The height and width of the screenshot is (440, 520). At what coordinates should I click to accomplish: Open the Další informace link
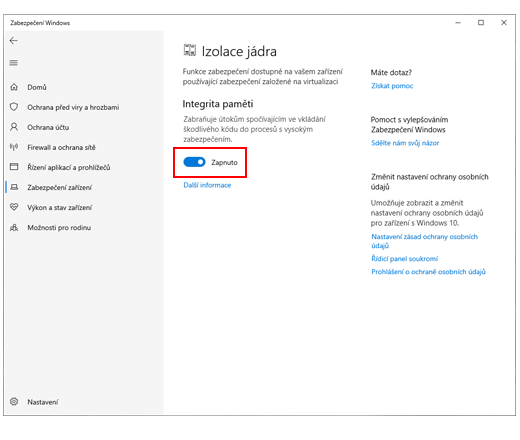pos(207,185)
